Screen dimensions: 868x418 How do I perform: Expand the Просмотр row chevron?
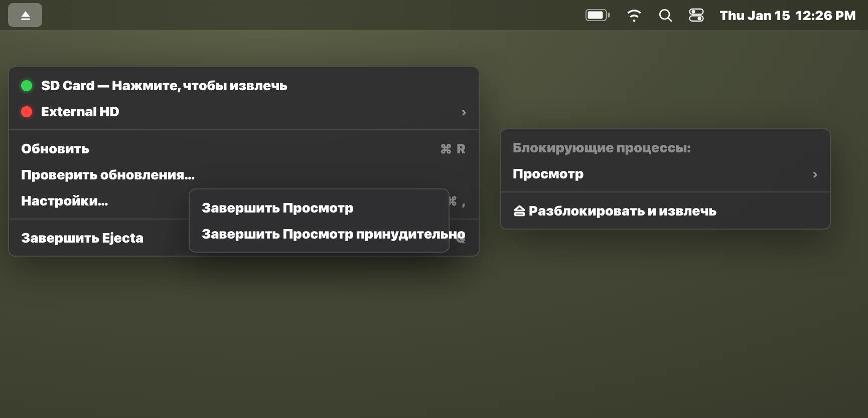click(x=815, y=174)
